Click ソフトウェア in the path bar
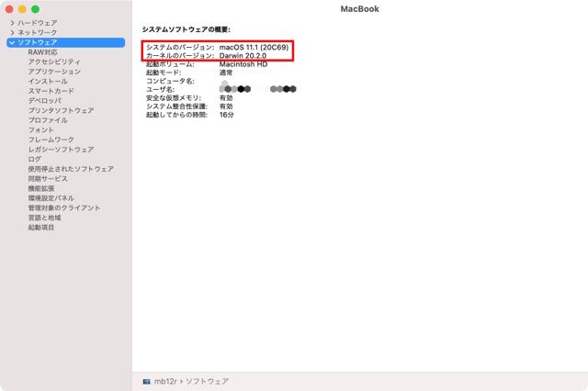Viewport: 588px width, 391px height. (x=207, y=381)
